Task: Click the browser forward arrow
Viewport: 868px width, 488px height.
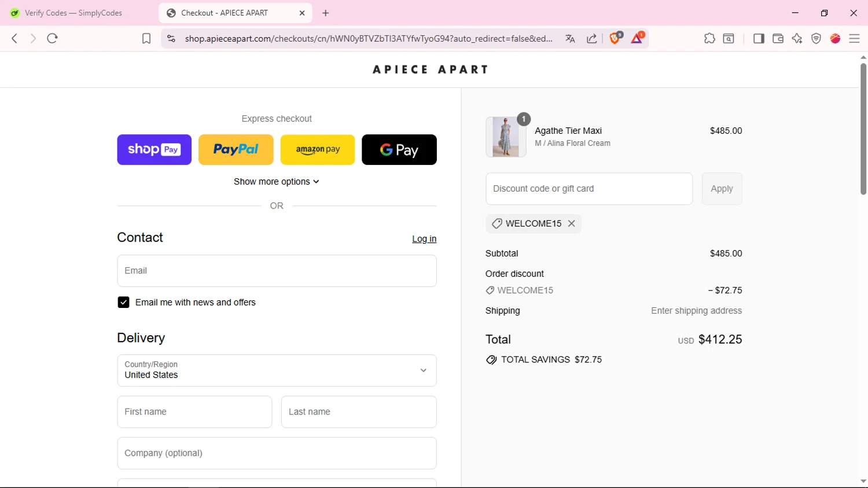Action: [x=33, y=38]
